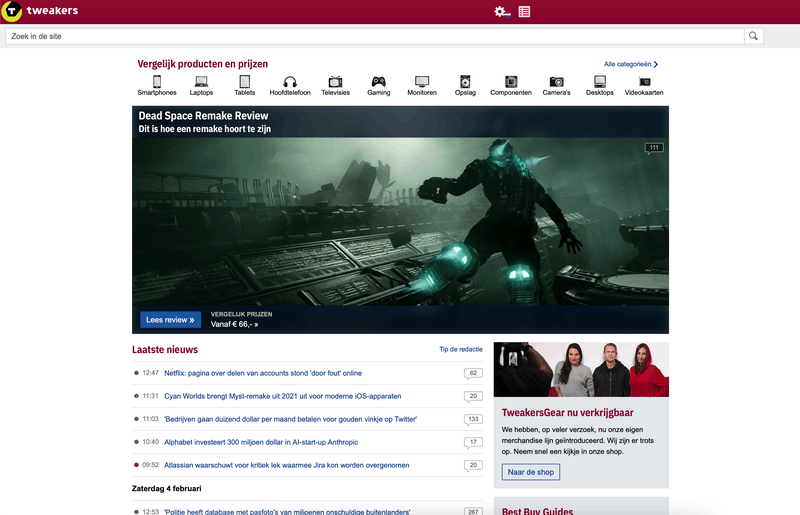
Task: Open the Hoofdtelefoon headphones category icon
Action: [x=290, y=82]
